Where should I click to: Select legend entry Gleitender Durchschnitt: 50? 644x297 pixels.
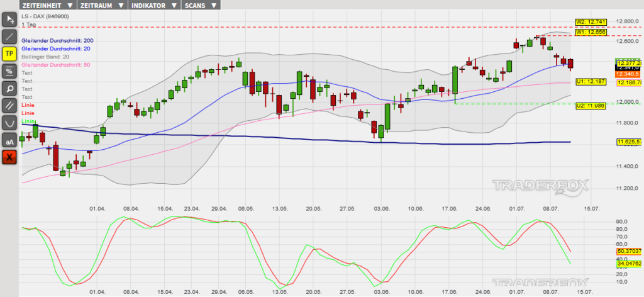pos(55,65)
